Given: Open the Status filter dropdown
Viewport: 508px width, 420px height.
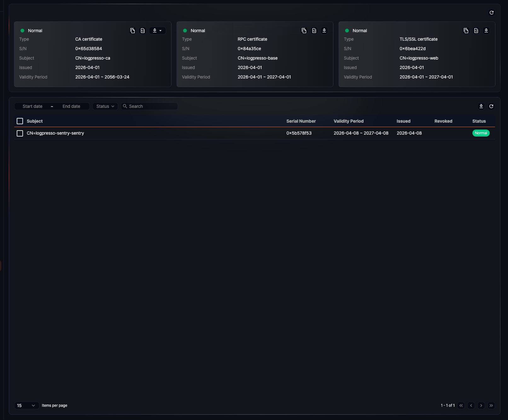Looking at the screenshot, I should (105, 106).
